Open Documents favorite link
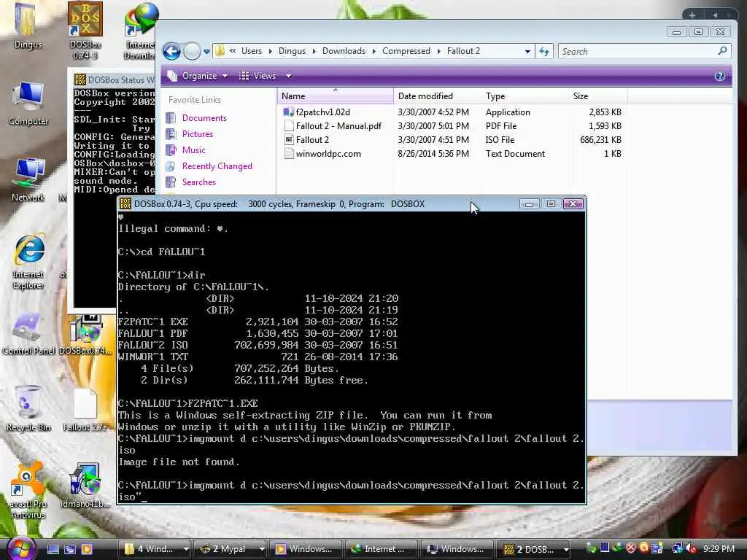This screenshot has width=747, height=560. 204,118
